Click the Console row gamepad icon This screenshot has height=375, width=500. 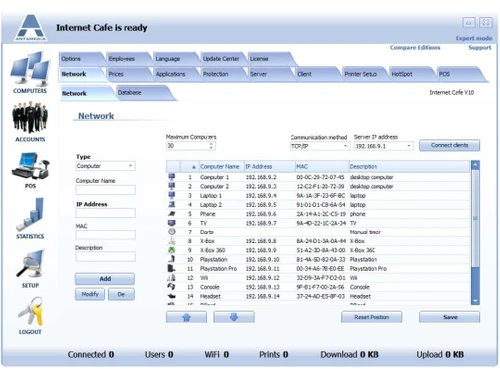click(x=172, y=287)
